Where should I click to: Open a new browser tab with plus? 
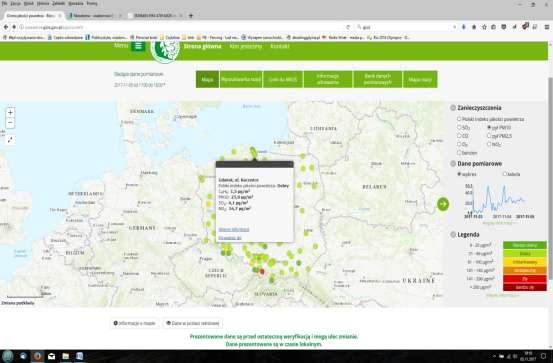pos(191,16)
